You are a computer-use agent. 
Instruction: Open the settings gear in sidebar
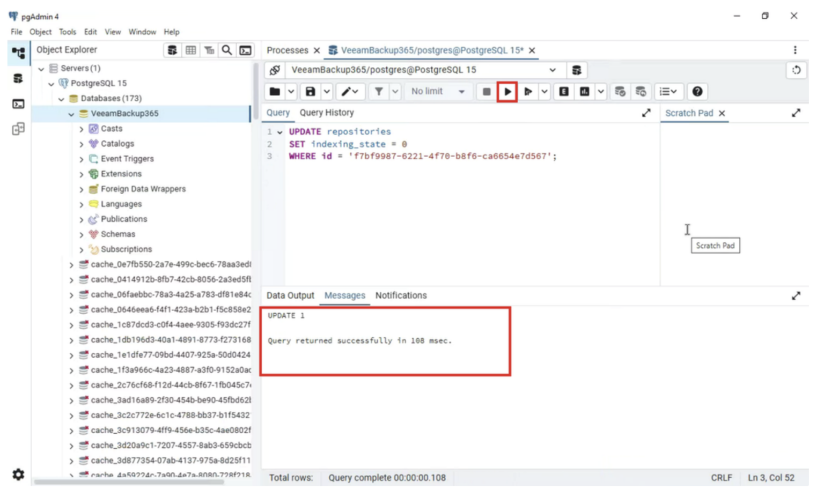pos(18,475)
